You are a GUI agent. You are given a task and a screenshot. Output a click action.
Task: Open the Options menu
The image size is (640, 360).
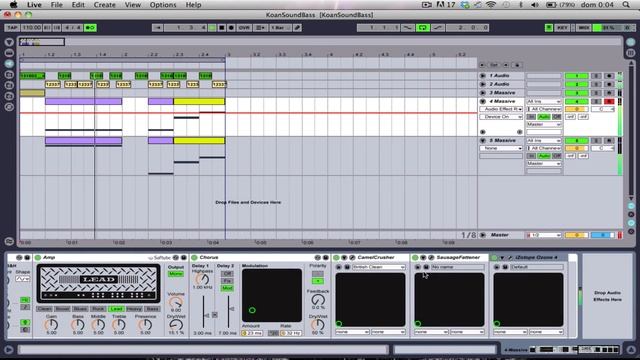coord(163,5)
